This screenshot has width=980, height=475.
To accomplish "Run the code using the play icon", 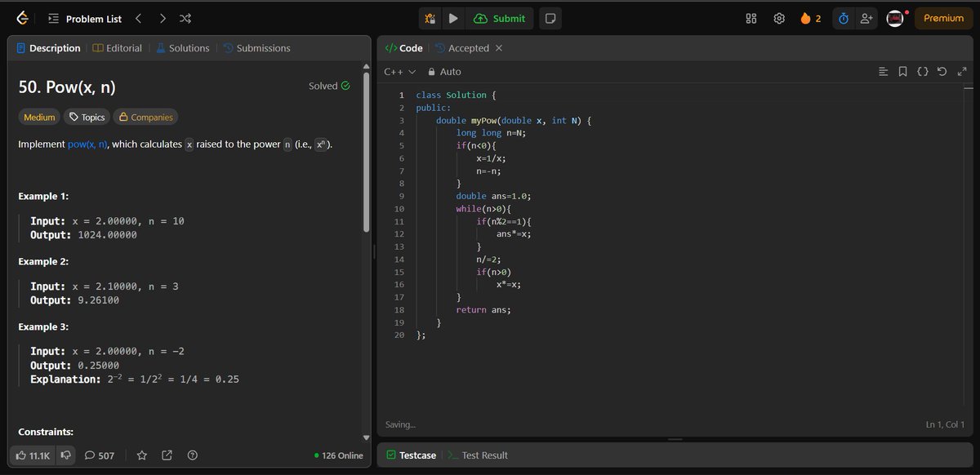I will pos(454,18).
